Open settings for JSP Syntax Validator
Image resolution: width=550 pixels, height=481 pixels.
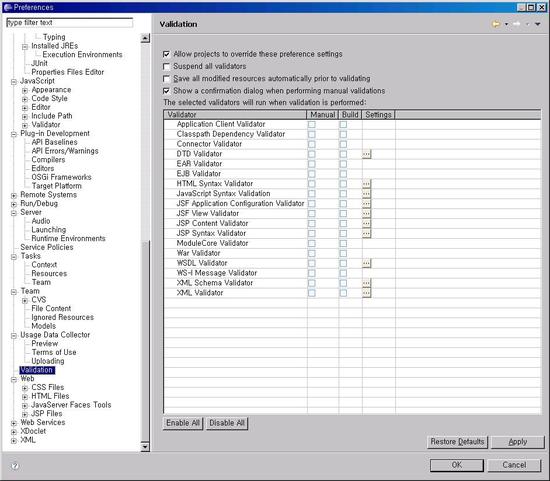(x=366, y=233)
